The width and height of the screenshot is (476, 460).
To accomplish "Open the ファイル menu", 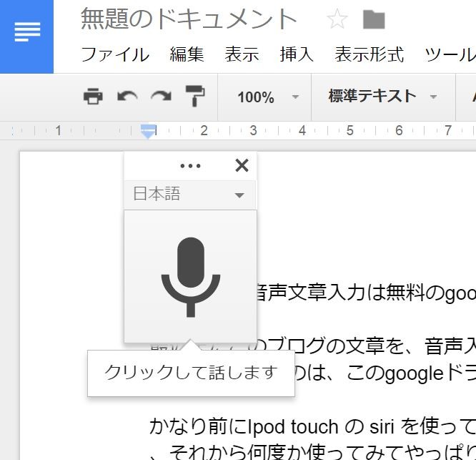I will [115, 54].
